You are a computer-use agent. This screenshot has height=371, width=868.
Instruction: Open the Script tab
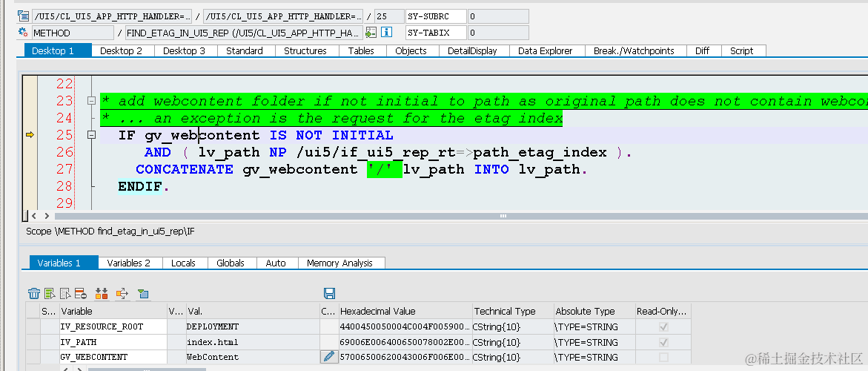[x=742, y=50]
